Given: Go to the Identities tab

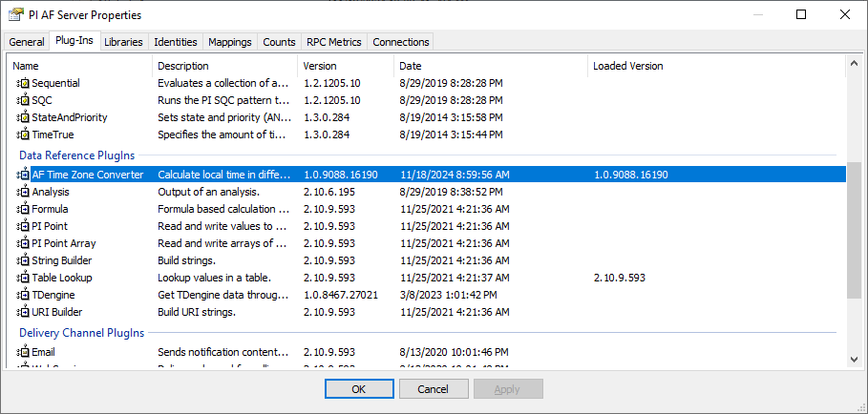Looking at the screenshot, I should (176, 42).
